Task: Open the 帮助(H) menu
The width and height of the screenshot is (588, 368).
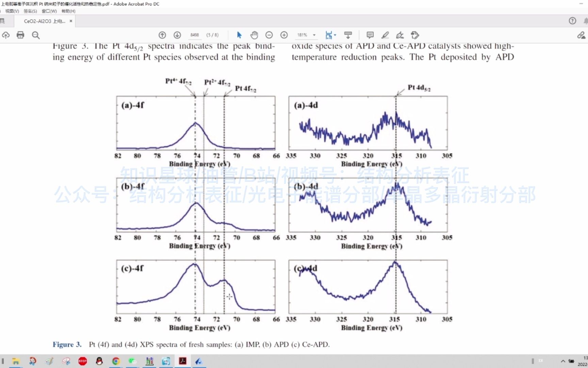Action: coord(68,11)
